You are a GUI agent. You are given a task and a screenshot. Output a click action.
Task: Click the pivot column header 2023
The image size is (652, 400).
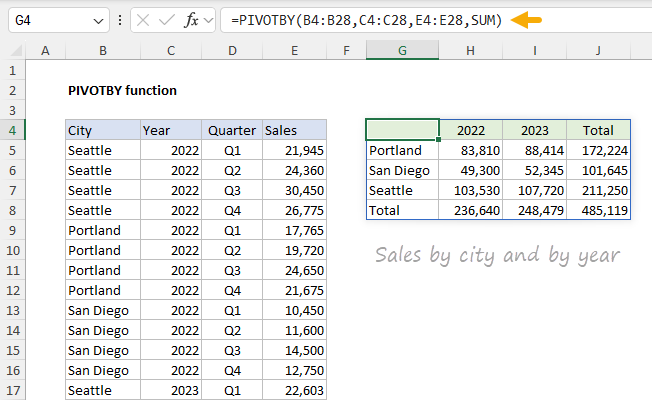pos(534,130)
